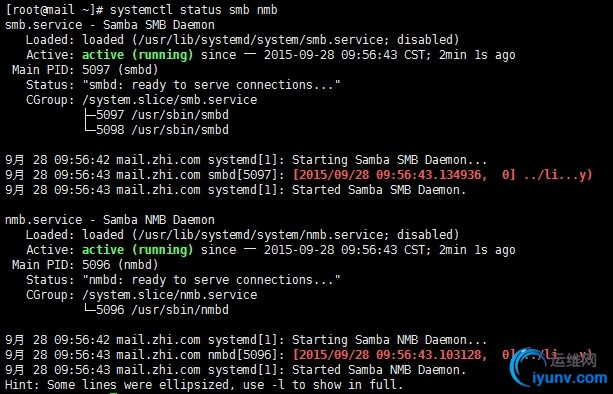Click CGroup /system.slice/nmb.service line
This screenshot has width=613, height=394.
pyautogui.click(x=142, y=295)
